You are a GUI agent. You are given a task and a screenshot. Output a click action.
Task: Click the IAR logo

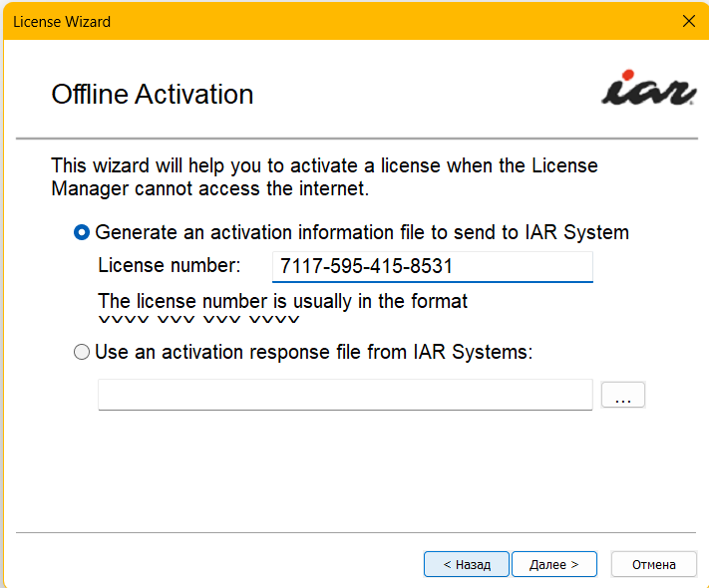[648, 88]
